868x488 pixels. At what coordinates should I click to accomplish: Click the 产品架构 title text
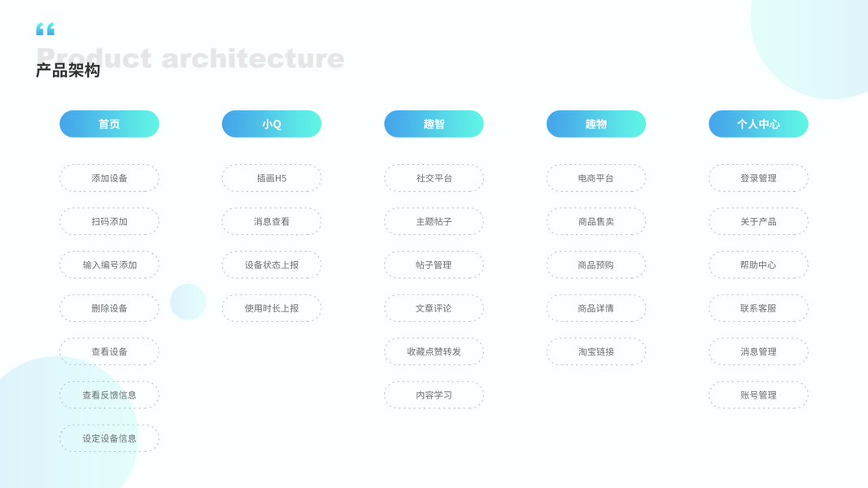68,71
